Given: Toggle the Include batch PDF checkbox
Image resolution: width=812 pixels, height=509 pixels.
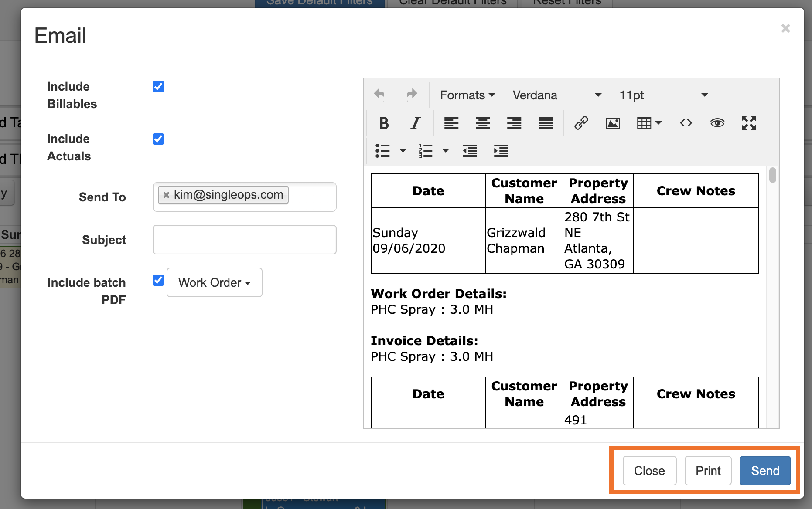Looking at the screenshot, I should 158,280.
